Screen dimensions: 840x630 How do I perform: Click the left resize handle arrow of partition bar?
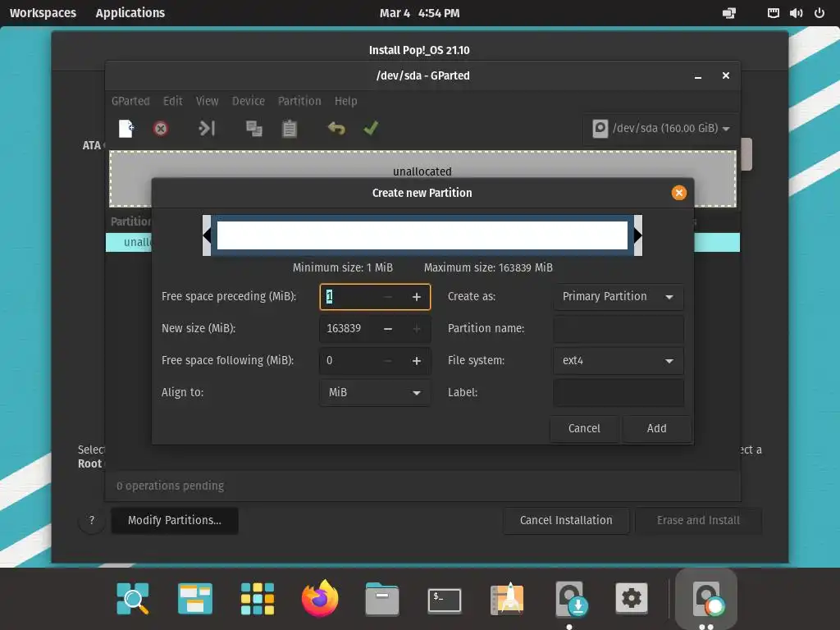(x=207, y=235)
